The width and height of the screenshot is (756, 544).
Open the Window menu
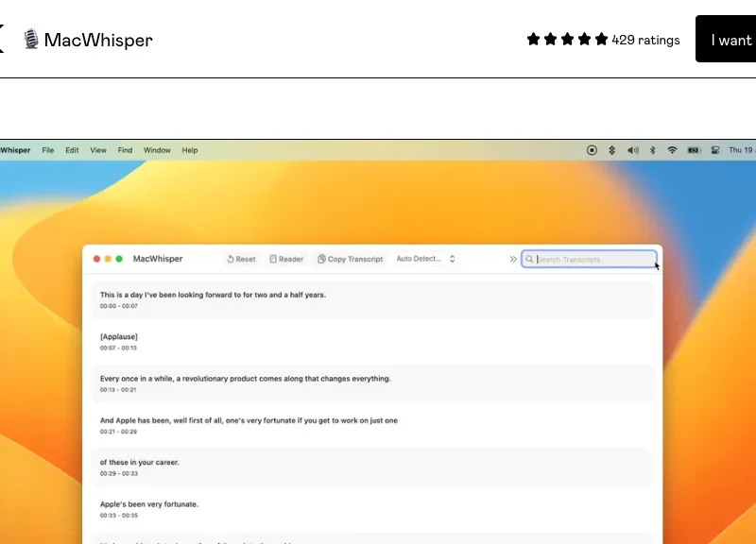pyautogui.click(x=157, y=150)
